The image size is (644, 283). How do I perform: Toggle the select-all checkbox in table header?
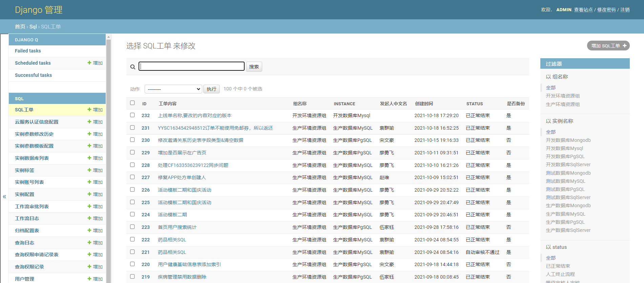(x=132, y=103)
